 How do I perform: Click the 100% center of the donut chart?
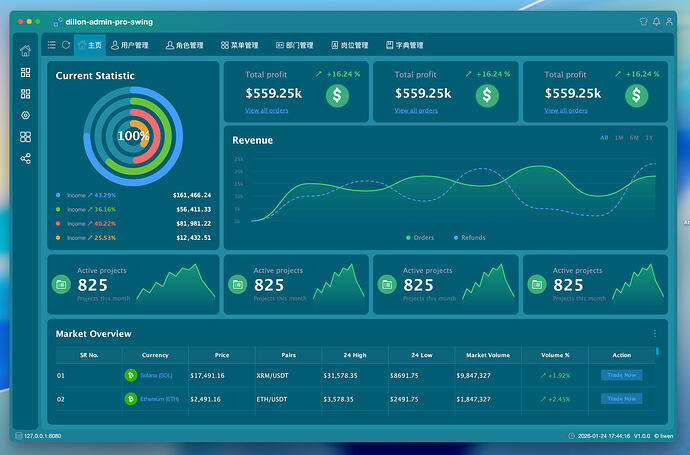pos(133,136)
